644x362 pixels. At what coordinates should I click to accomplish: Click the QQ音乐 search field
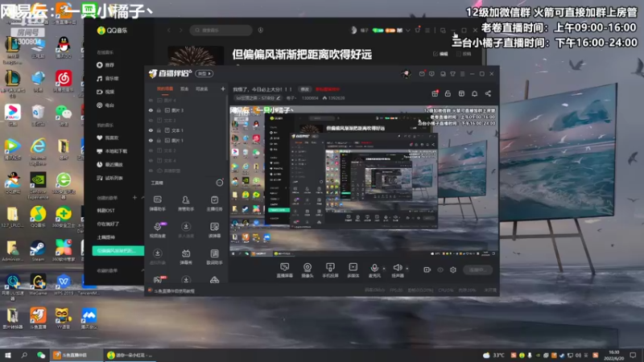[221, 30]
